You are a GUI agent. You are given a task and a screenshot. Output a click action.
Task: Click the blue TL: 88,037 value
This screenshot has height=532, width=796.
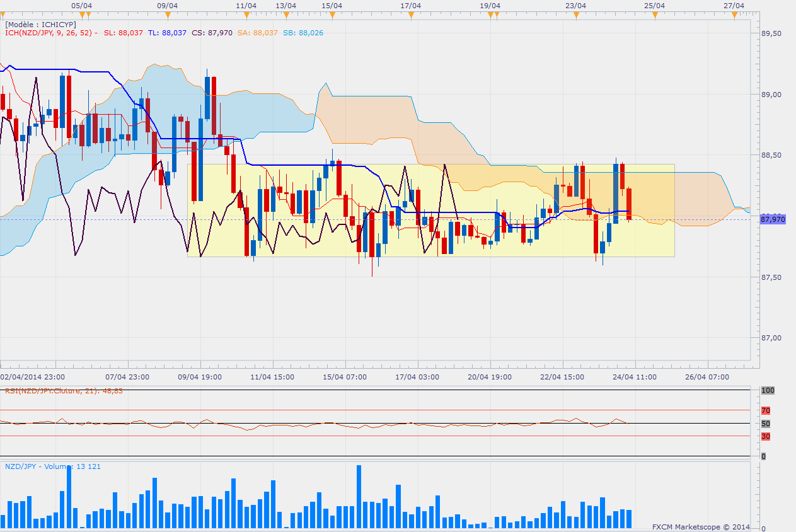tap(167, 33)
